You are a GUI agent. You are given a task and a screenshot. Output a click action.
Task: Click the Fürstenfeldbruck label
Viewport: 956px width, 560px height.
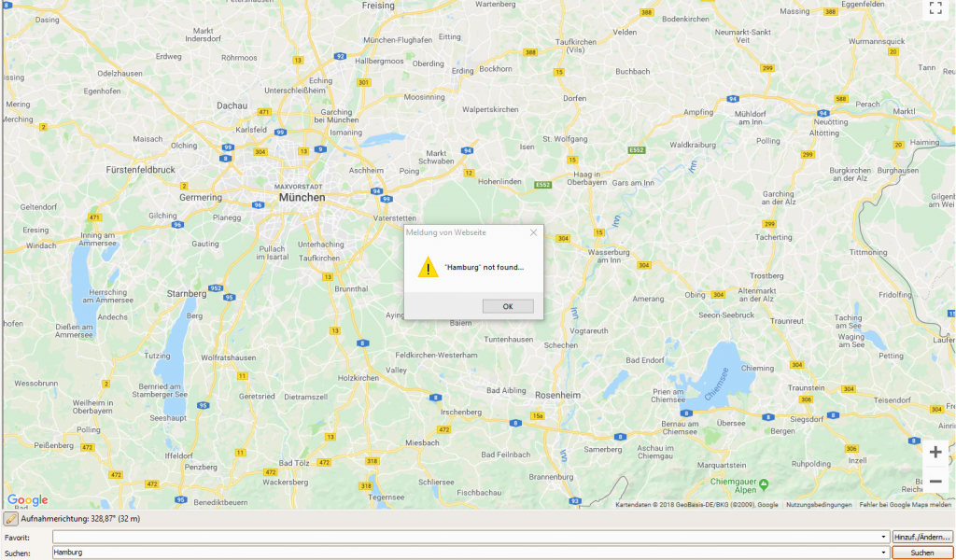[140, 170]
